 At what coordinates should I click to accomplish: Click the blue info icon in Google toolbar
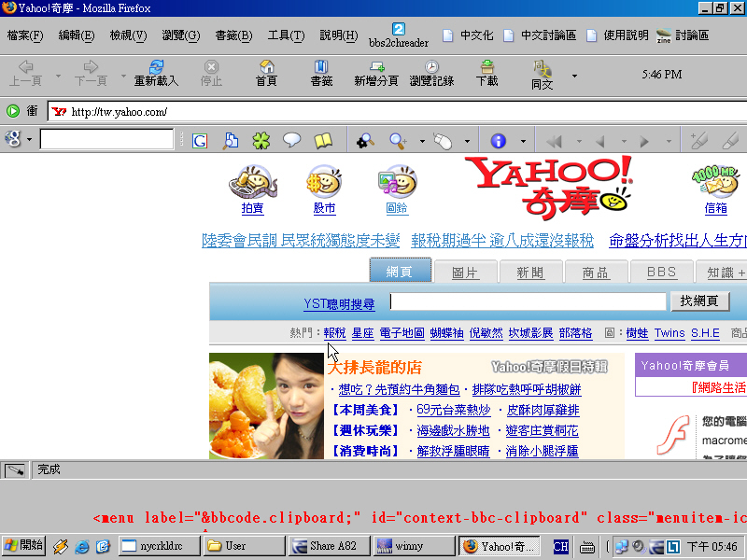[498, 140]
